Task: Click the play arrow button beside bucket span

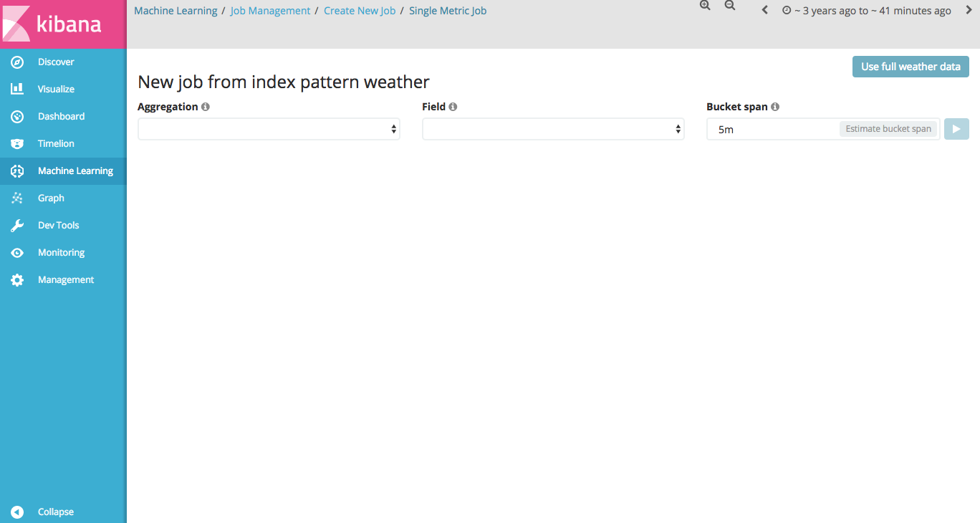Action: (x=956, y=129)
